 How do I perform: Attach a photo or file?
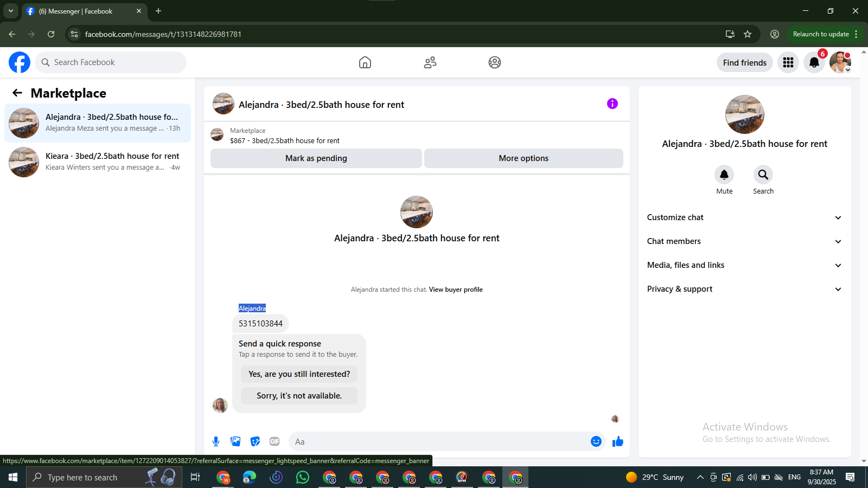pyautogui.click(x=235, y=441)
